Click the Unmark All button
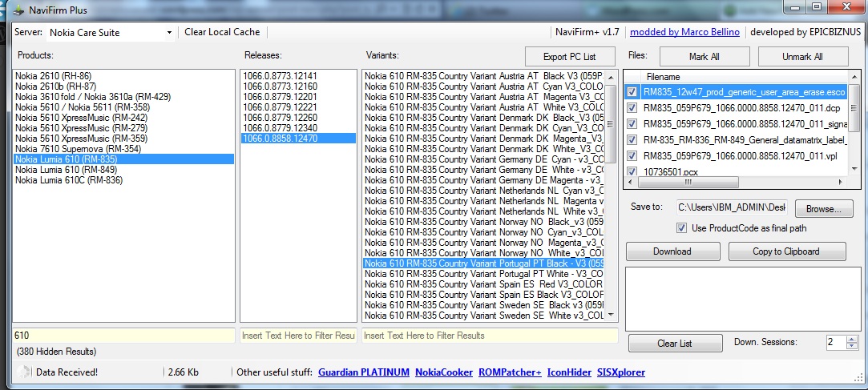Screen dimensions: 868x390 [802, 56]
